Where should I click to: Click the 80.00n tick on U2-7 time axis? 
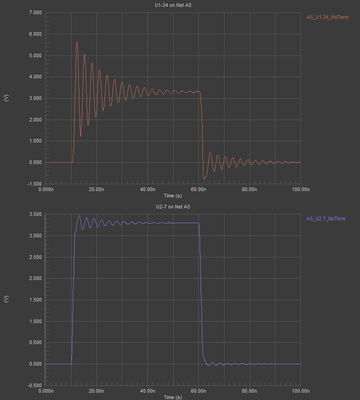pyautogui.click(x=249, y=391)
